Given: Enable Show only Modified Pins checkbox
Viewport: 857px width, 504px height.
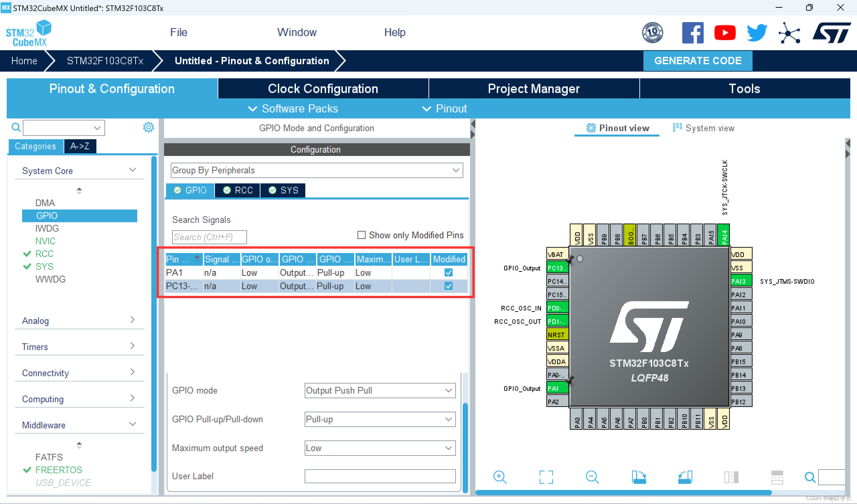Looking at the screenshot, I should 361,235.
